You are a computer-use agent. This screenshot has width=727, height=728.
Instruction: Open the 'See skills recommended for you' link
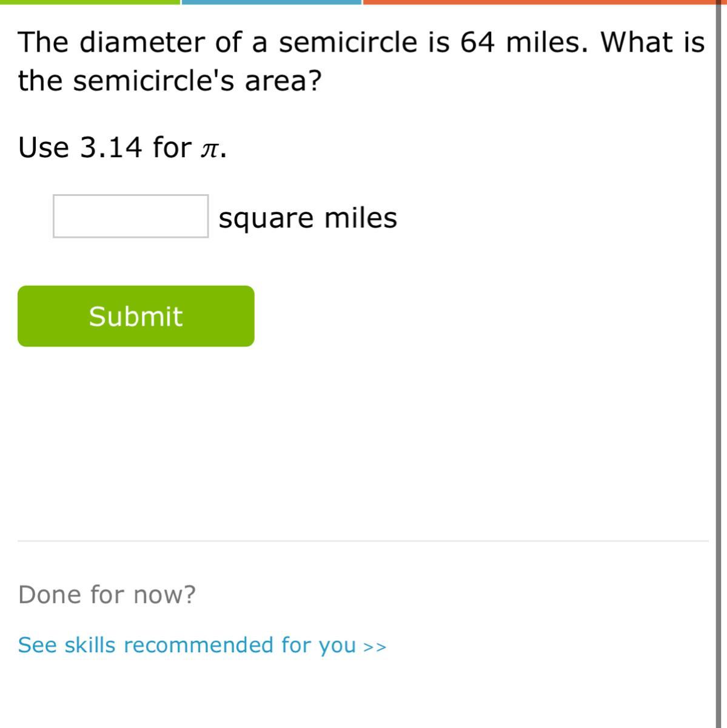187,645
